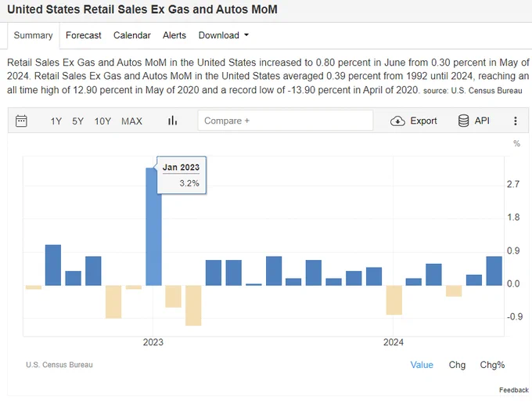Open the calendar date range icon

(x=21, y=121)
